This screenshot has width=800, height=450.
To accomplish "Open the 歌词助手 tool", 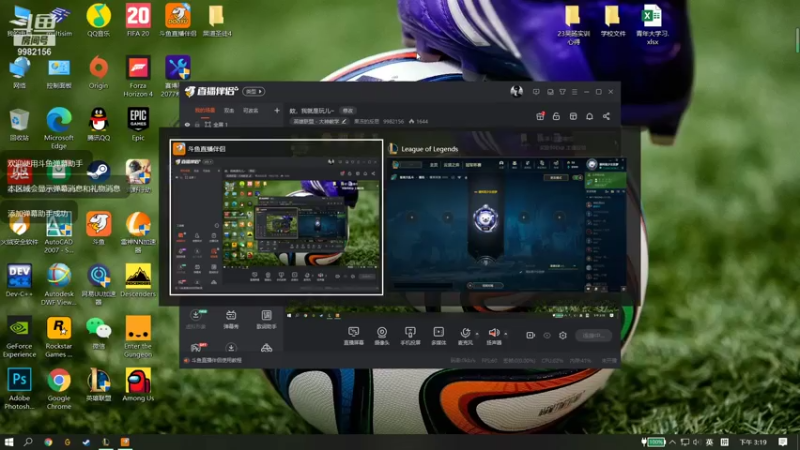I will (266, 319).
